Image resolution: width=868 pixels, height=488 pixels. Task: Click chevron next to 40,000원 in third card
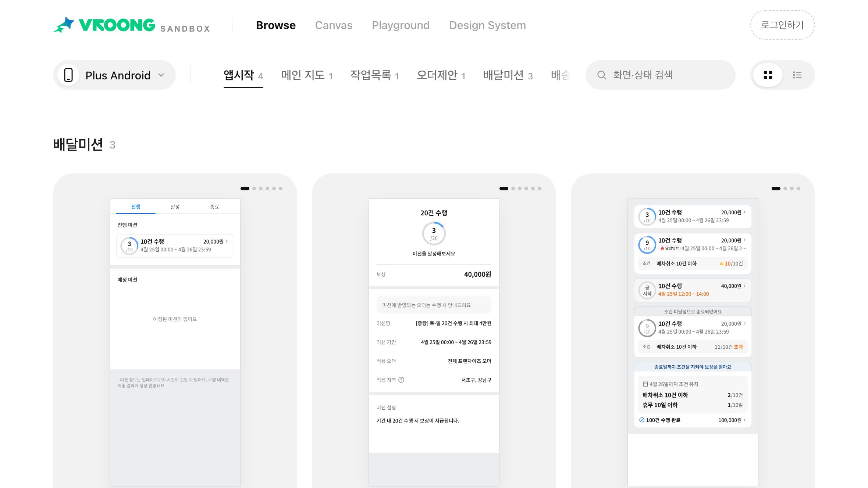[745, 286]
